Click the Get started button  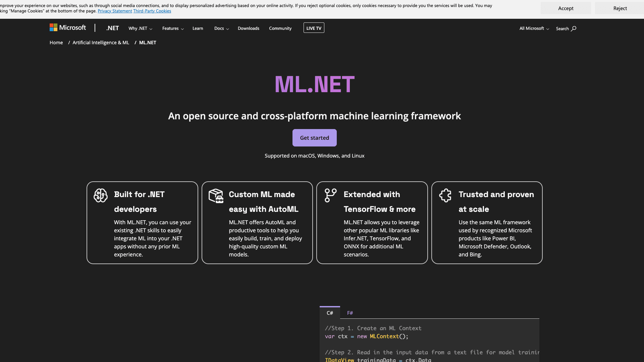click(314, 137)
